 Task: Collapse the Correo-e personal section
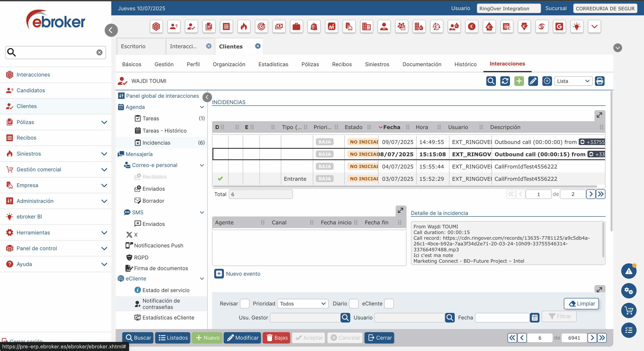click(x=202, y=165)
